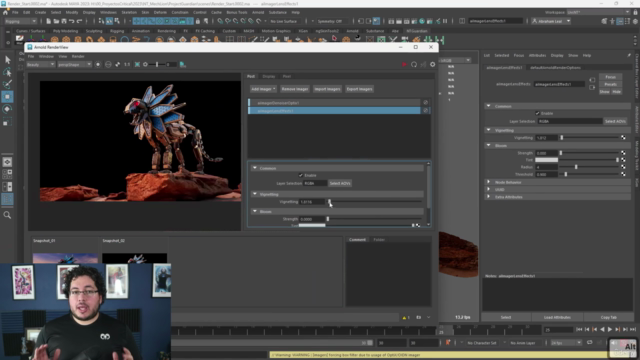Expand the Node Behavior section
The width and height of the screenshot is (640, 360).
[489, 182]
